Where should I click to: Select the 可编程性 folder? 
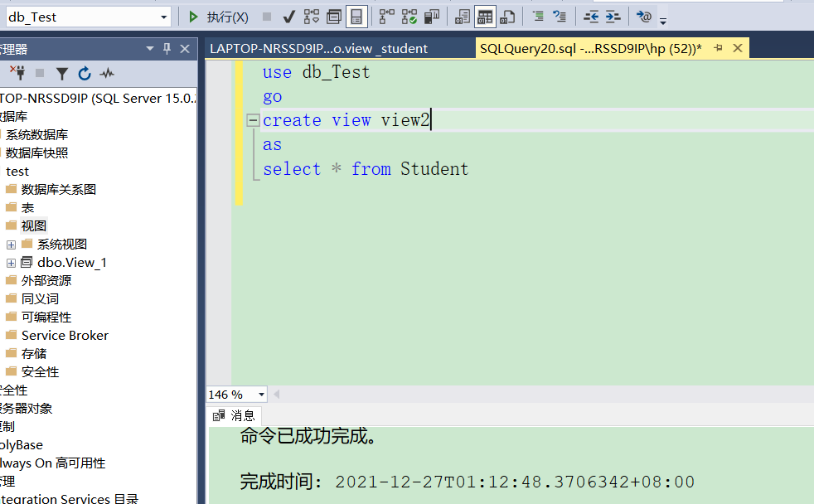pyautogui.click(x=46, y=317)
